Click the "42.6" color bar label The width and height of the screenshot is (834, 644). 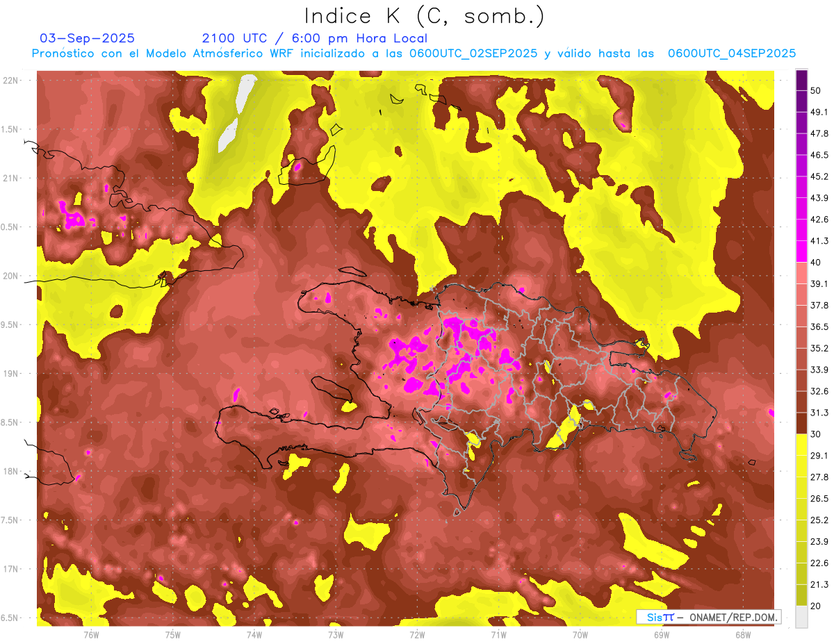point(819,220)
